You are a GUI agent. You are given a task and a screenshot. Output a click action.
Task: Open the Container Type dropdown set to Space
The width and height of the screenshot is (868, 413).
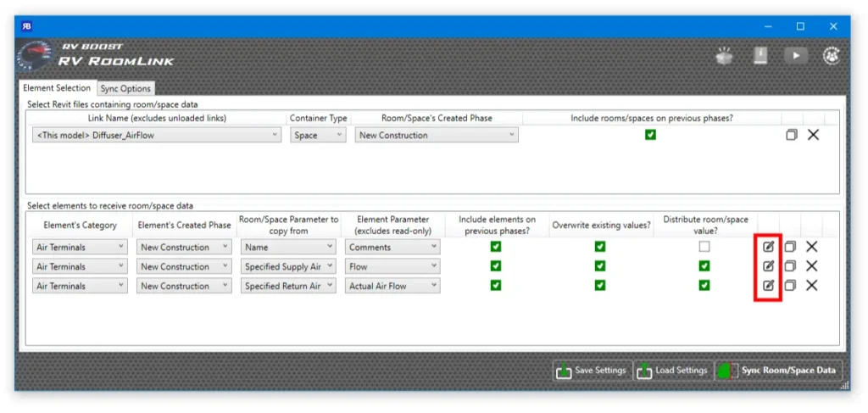[319, 135]
